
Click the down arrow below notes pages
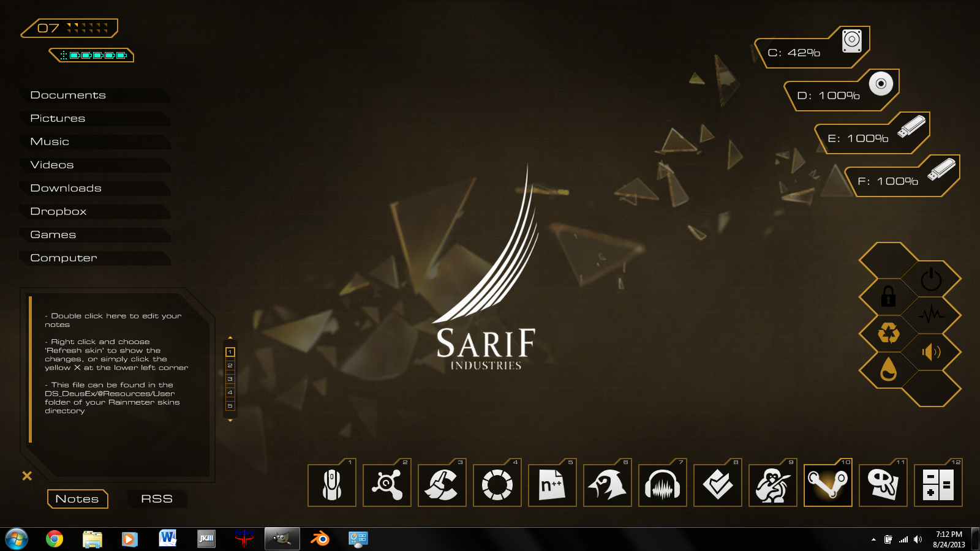230,421
